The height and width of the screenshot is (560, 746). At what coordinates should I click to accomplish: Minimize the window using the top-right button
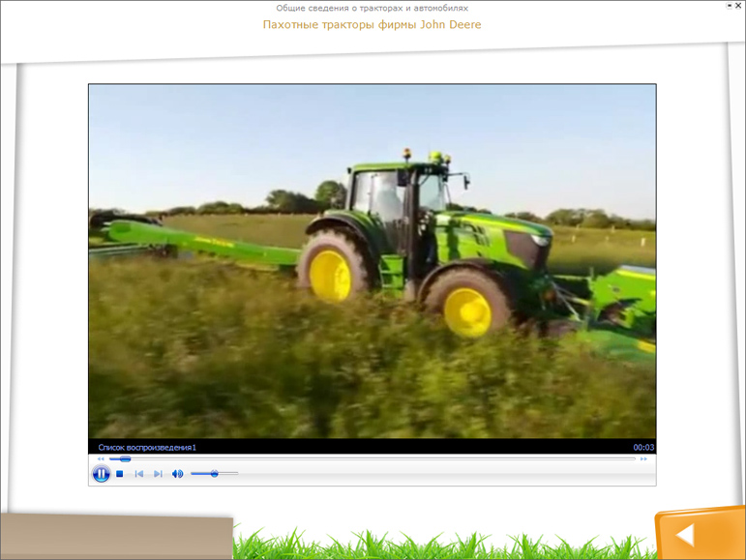[730, 6]
